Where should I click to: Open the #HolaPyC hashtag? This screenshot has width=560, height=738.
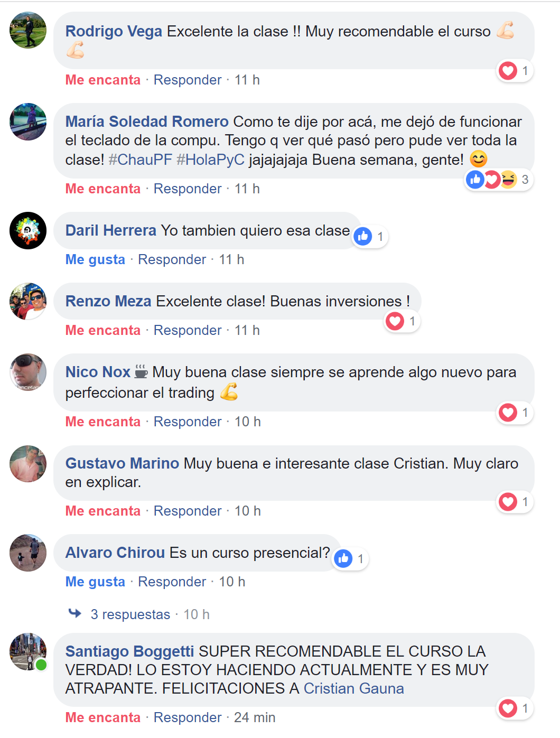point(210,160)
